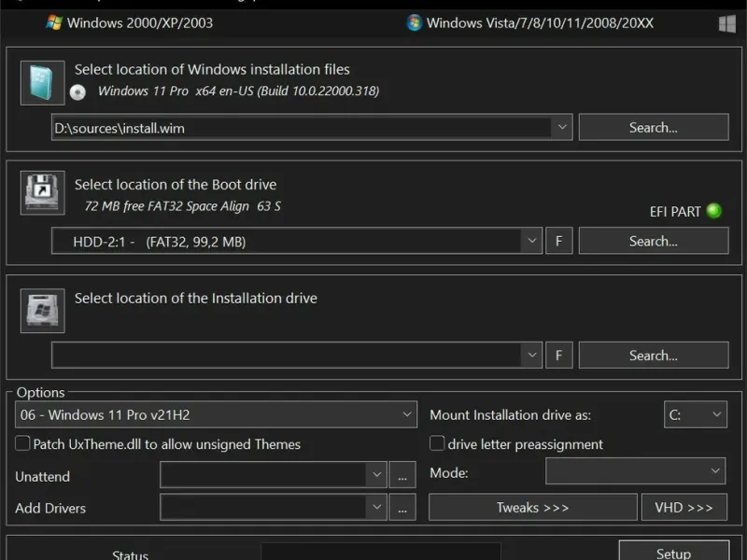This screenshot has width=747, height=560.
Task: Switch to Windows Vista/7/8/10/11/2008/20XX tab
Action: [x=530, y=22]
